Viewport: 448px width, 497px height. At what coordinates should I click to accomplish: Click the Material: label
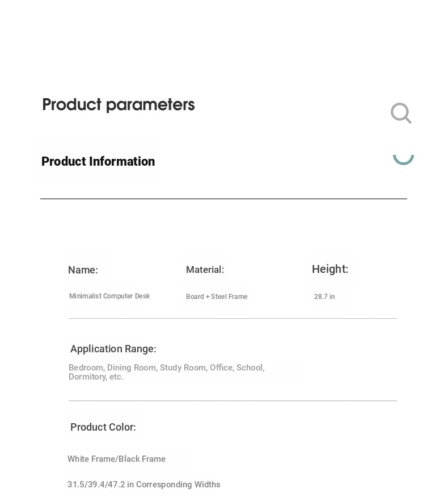205,269
